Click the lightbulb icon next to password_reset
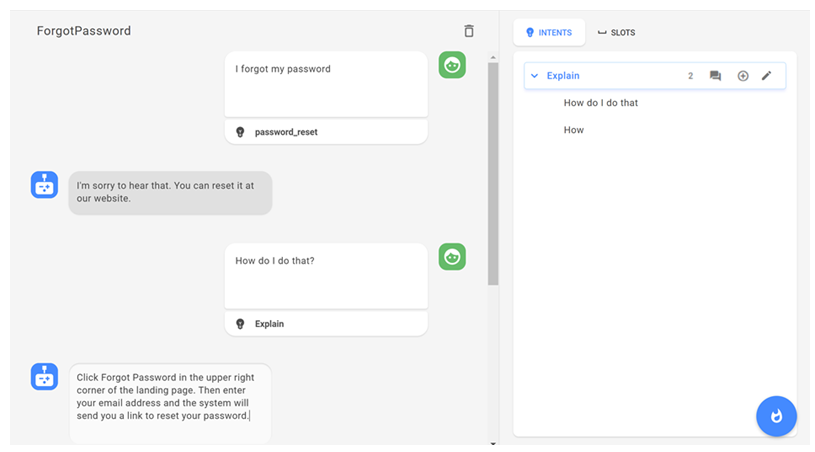The height and width of the screenshot is (452, 815). (x=240, y=132)
